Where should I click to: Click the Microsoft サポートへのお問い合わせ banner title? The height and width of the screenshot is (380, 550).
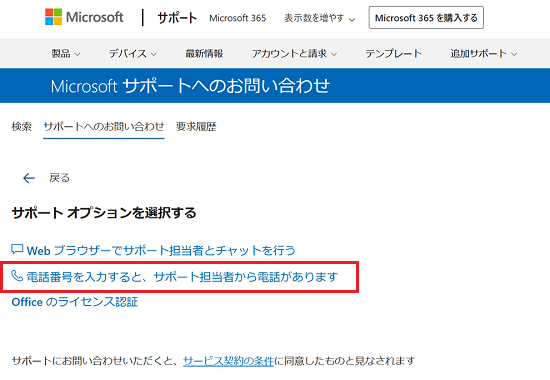tap(190, 86)
